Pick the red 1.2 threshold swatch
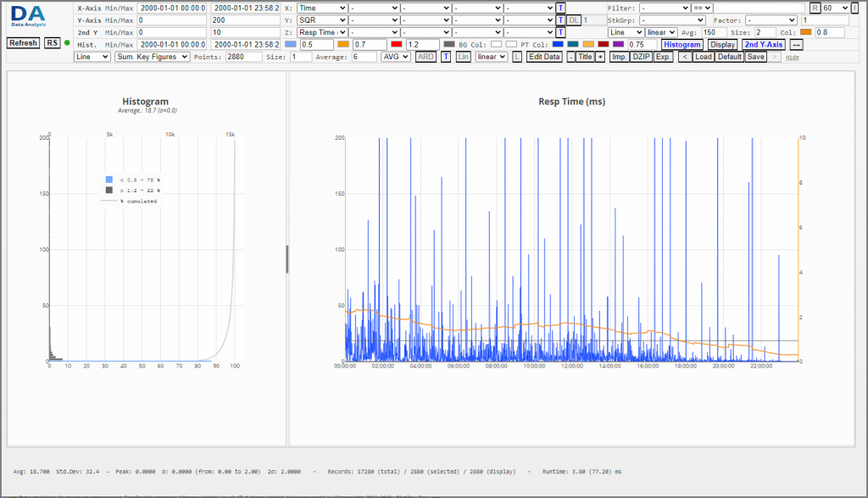This screenshot has width=868, height=498. click(x=397, y=44)
